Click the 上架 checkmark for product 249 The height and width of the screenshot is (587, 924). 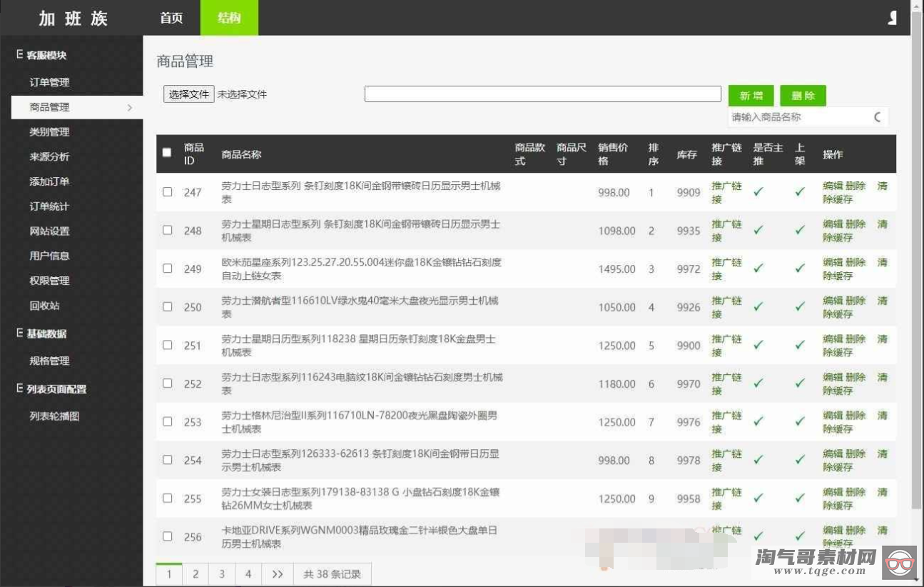800,269
